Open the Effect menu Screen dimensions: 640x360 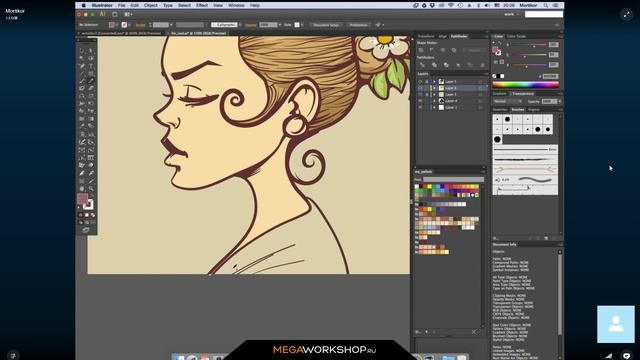point(202,5)
